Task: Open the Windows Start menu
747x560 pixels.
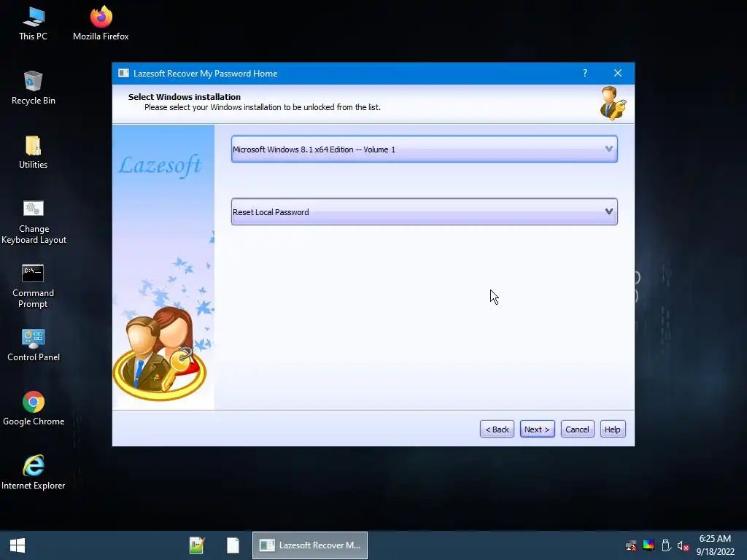Action: [x=18, y=545]
